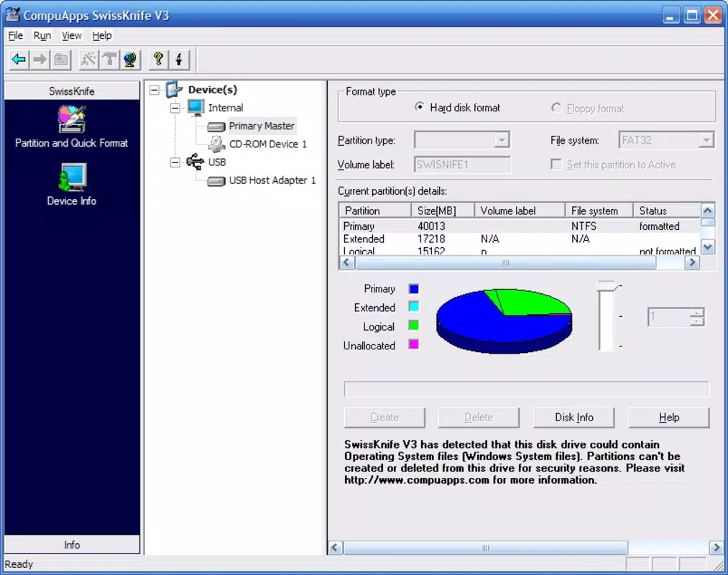Click the forward arrow toolbar icon
This screenshot has height=575, width=728.
click(40, 60)
